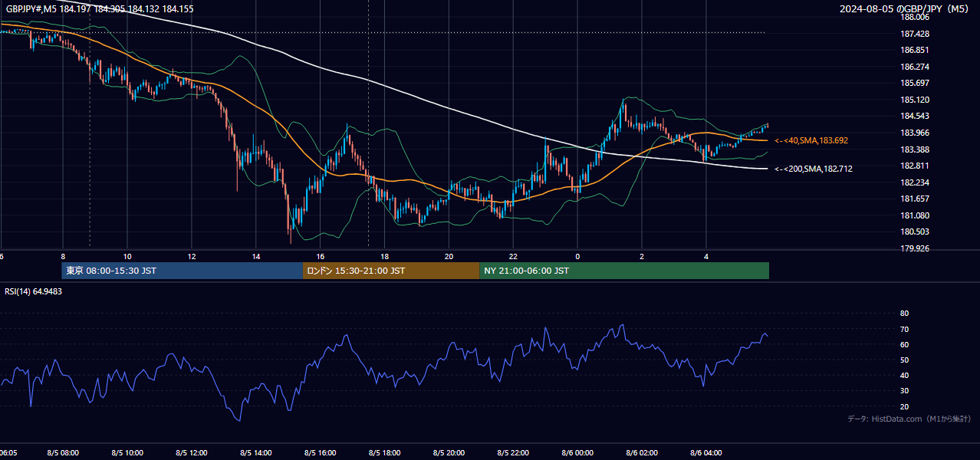980x460 pixels.
Task: Click hour tick 14 under the price chart
Action: coord(256,257)
